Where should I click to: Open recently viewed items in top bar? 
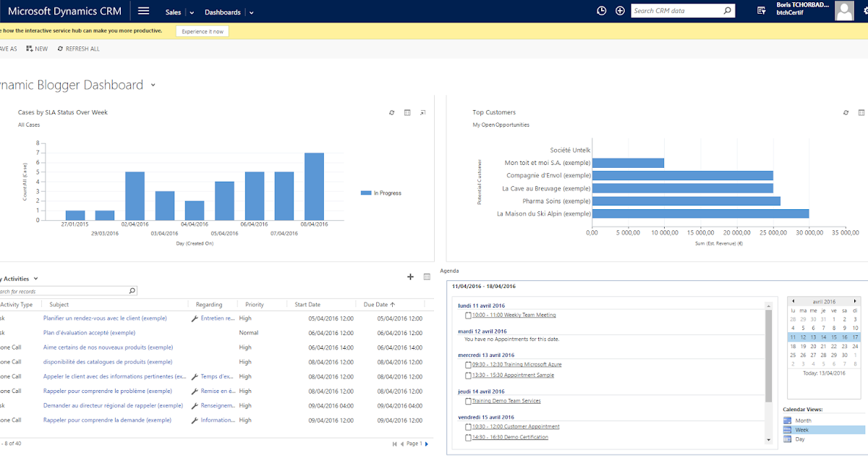600,10
